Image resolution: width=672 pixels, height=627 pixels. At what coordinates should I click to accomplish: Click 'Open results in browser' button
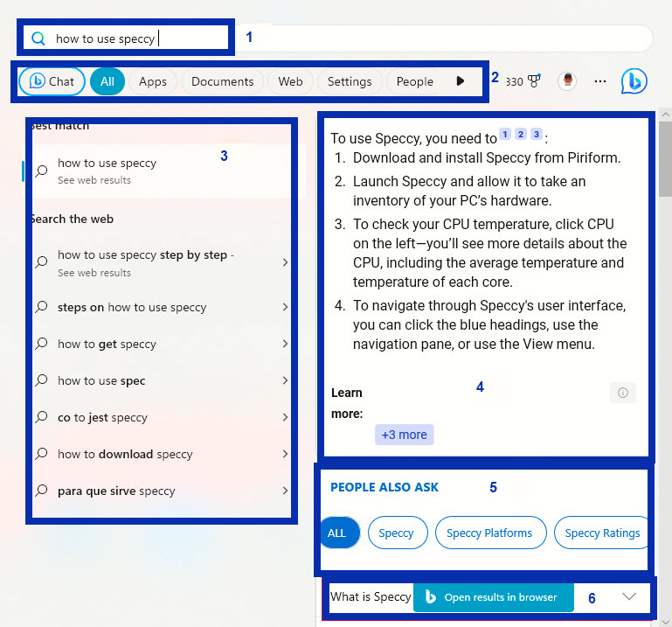click(493, 597)
